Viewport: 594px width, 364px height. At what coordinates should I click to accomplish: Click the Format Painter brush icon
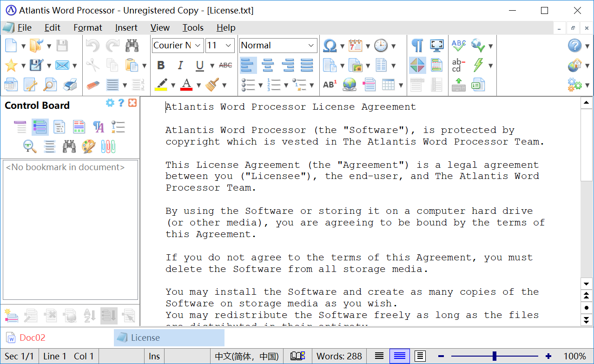212,85
